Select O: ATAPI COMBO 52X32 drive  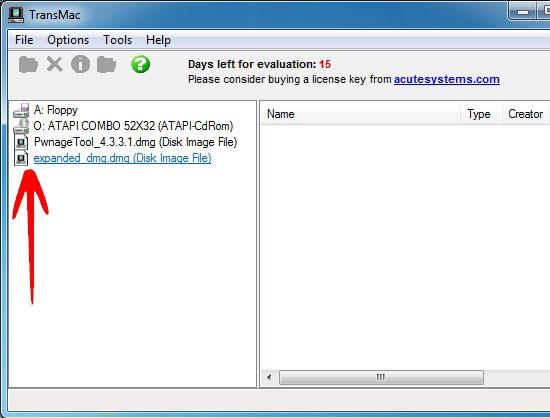(x=133, y=126)
